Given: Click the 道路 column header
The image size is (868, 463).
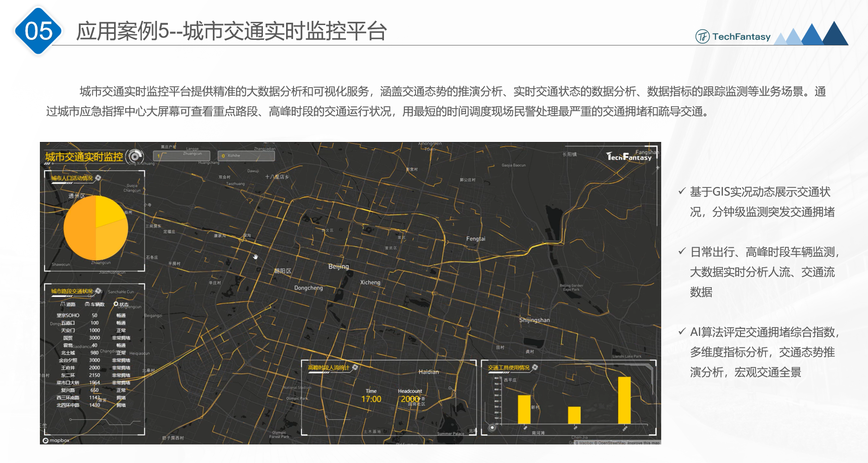Looking at the screenshot, I should 71,304.
